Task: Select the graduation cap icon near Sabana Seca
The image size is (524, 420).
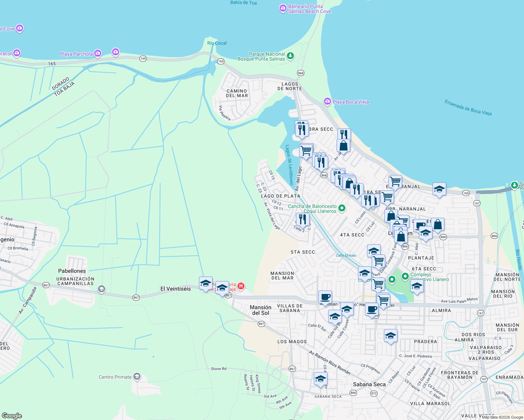Action: pos(320,379)
